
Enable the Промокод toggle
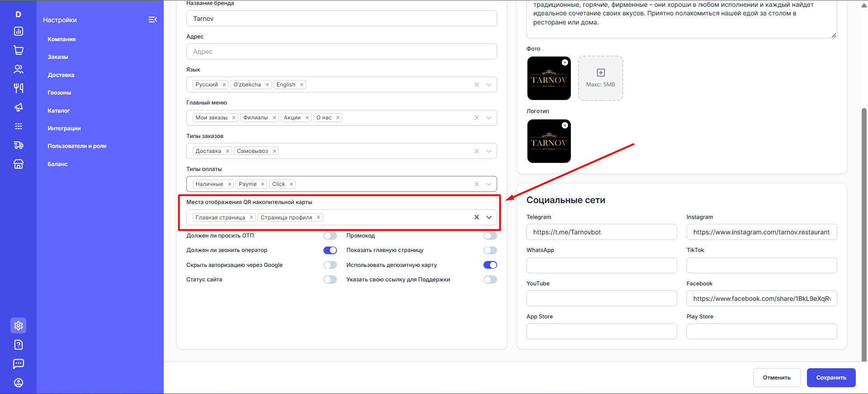pos(490,236)
